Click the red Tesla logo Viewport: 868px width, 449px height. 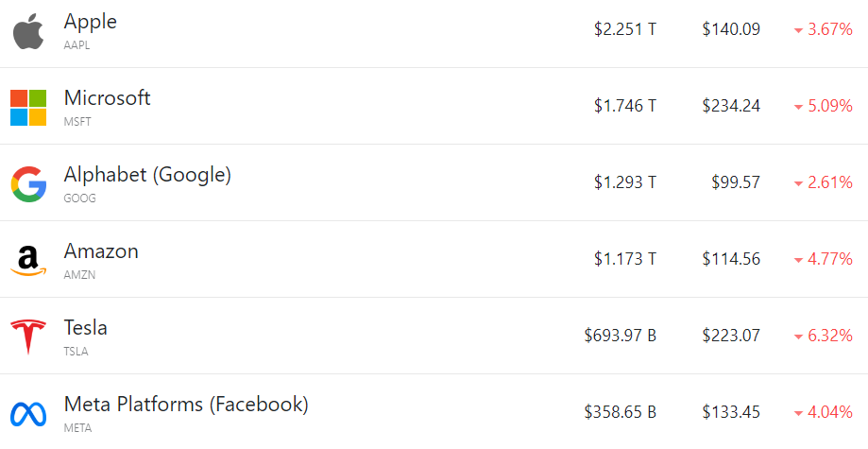[x=28, y=337]
